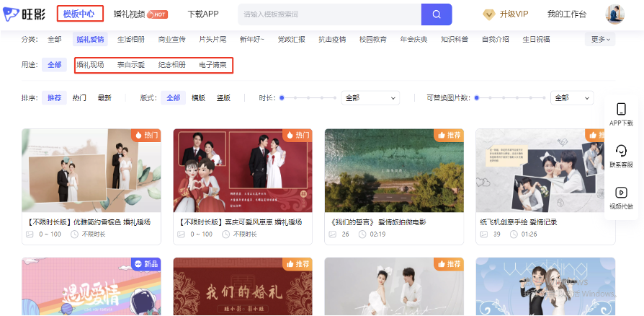The width and height of the screenshot is (644, 316).
Task: Open 我的工作台 link
Action: pyautogui.click(x=566, y=14)
